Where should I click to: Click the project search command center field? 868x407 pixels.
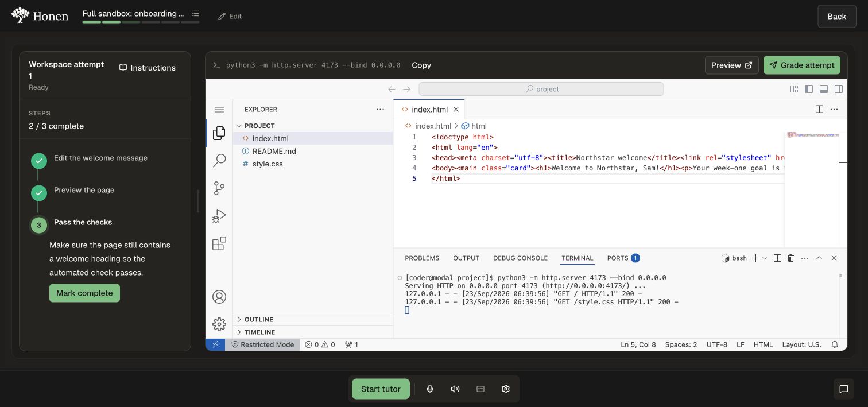(541, 89)
